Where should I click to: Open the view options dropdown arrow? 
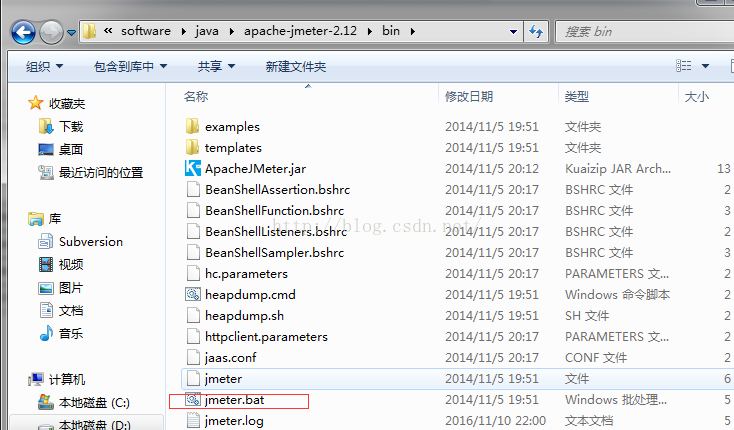click(x=705, y=66)
